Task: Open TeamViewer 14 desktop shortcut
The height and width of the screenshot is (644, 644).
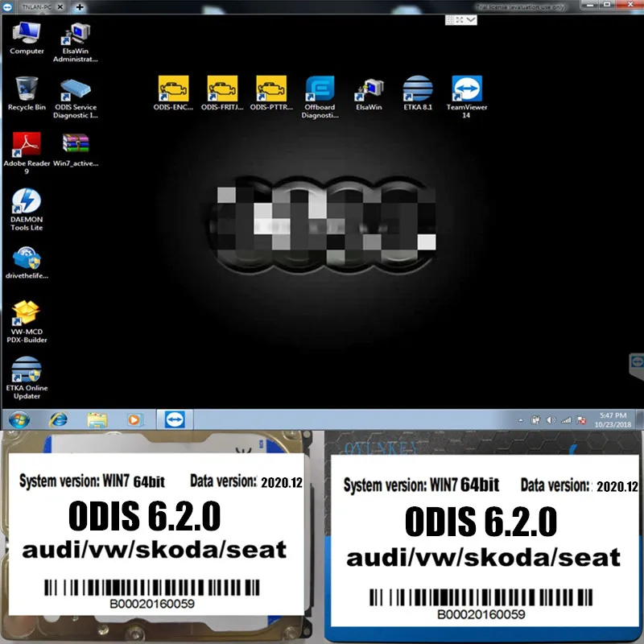Action: pyautogui.click(x=467, y=97)
